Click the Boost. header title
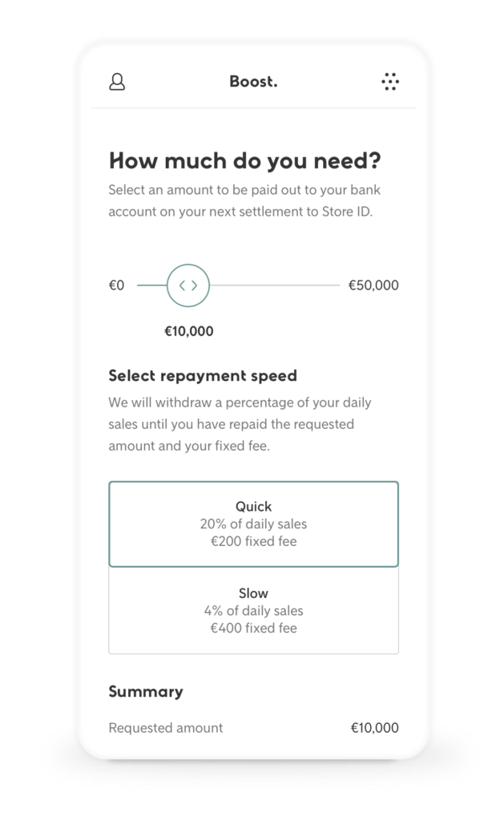 click(253, 82)
